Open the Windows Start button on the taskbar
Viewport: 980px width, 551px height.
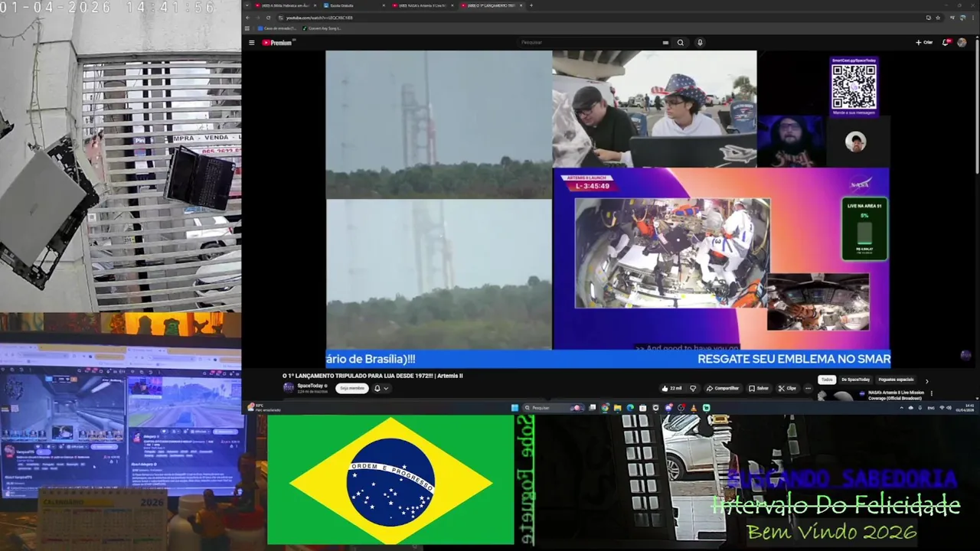point(514,408)
